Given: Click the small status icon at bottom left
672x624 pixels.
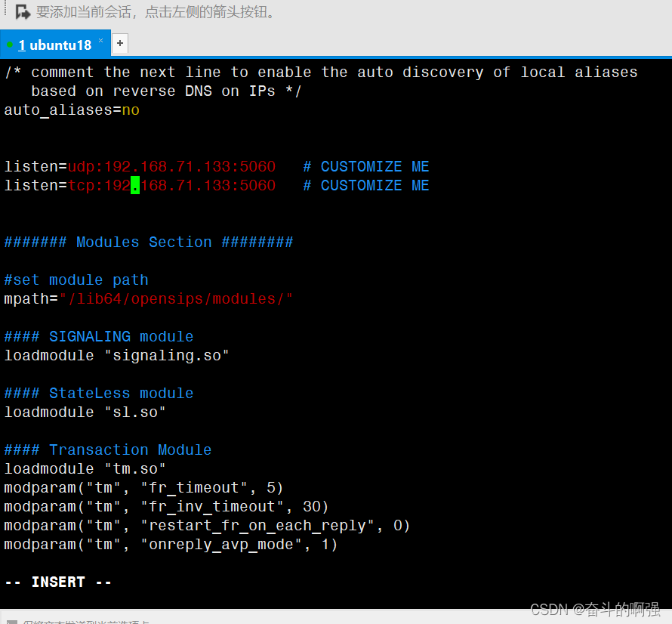Looking at the screenshot, I should 11,619.
